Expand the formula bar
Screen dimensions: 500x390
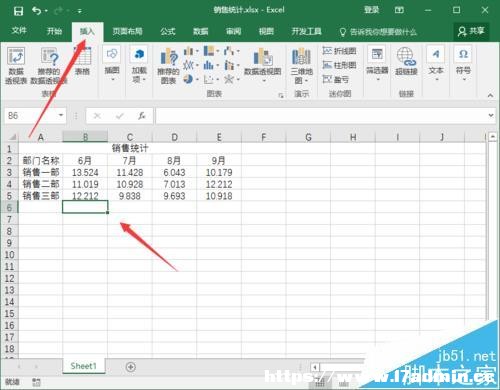click(491, 115)
